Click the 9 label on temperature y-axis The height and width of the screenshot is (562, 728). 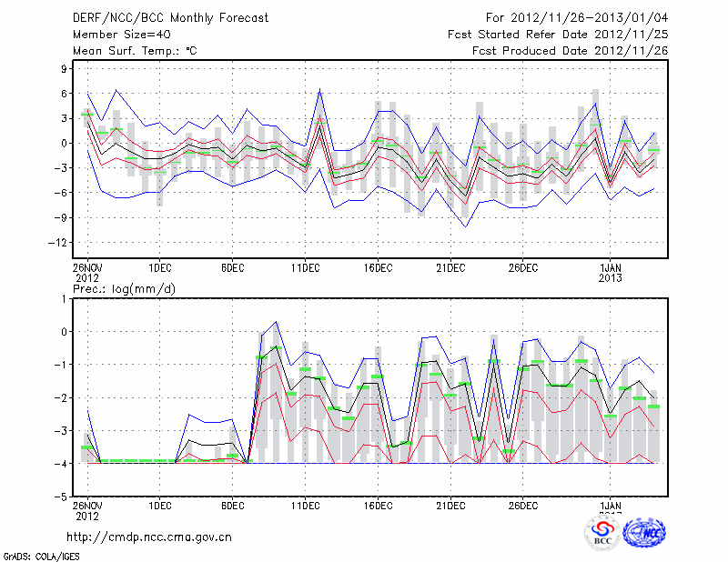[x=65, y=68]
